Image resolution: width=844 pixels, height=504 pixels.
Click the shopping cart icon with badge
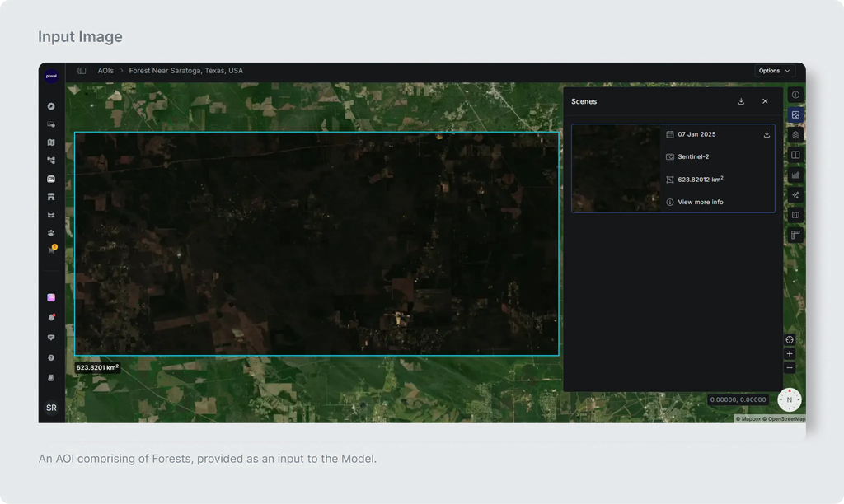[52, 250]
